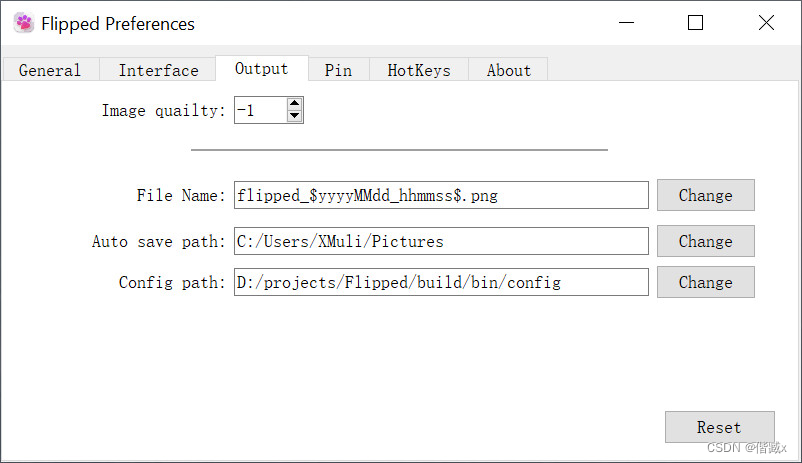Viewport: 802px width, 463px height.
Task: Switch to the General tab
Action: point(50,70)
